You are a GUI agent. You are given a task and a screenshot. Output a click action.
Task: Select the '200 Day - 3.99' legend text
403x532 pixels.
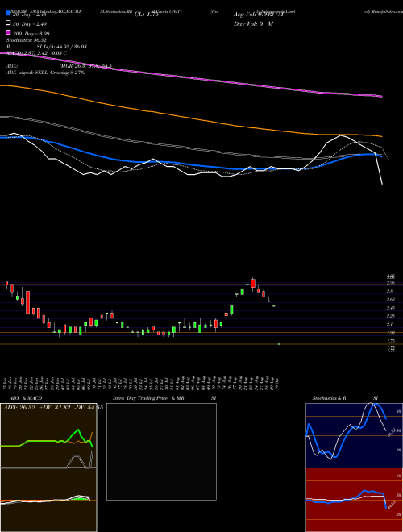[31, 33]
